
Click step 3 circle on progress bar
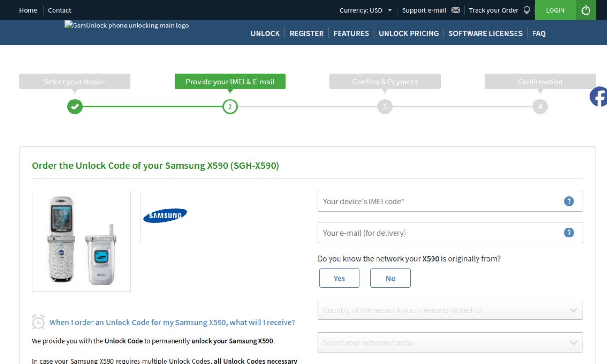point(385,107)
